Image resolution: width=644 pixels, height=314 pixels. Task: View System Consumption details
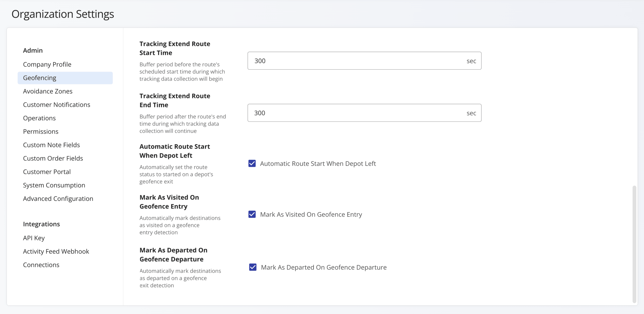point(54,185)
